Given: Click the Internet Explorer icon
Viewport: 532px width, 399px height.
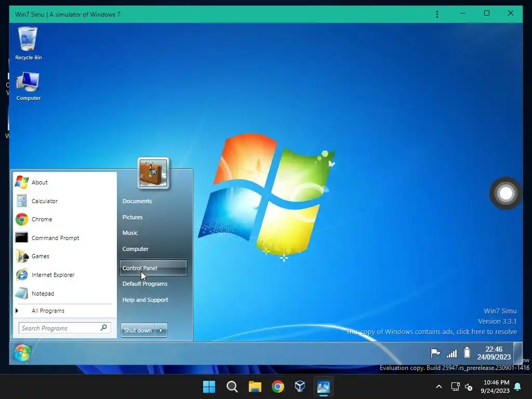Looking at the screenshot, I should tap(22, 274).
